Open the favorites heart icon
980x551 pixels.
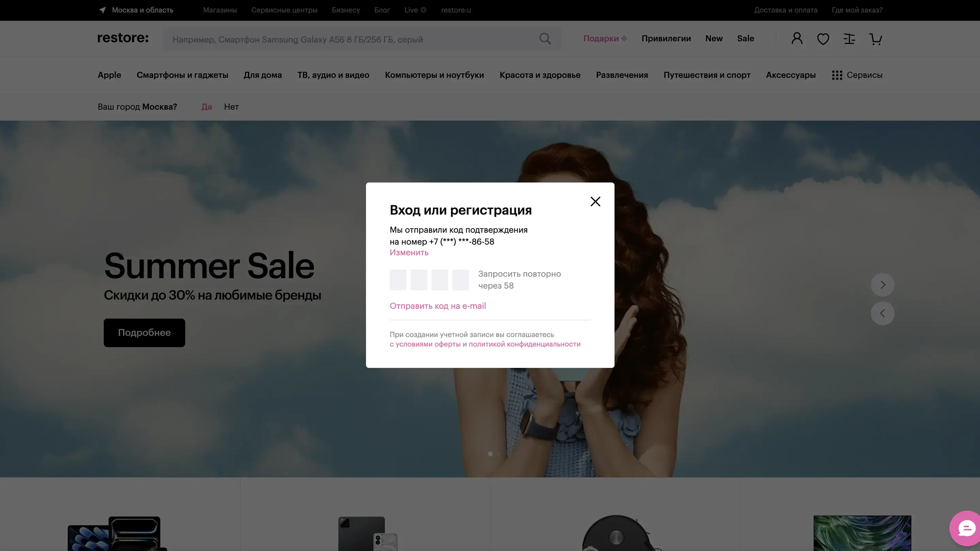point(823,39)
